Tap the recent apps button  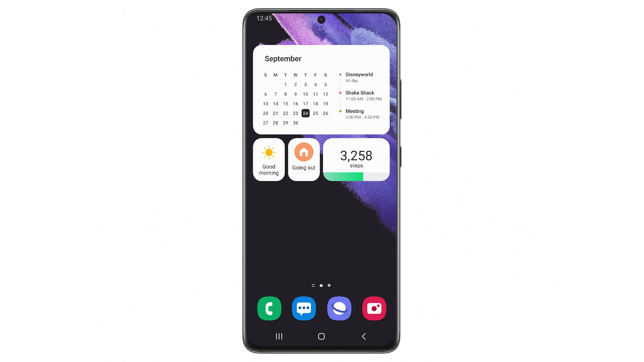click(279, 337)
